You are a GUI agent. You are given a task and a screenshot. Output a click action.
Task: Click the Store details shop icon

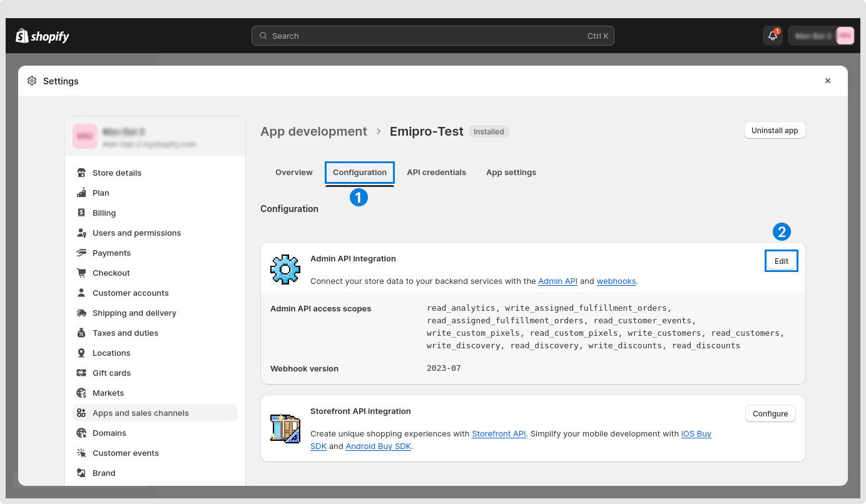[x=81, y=173]
